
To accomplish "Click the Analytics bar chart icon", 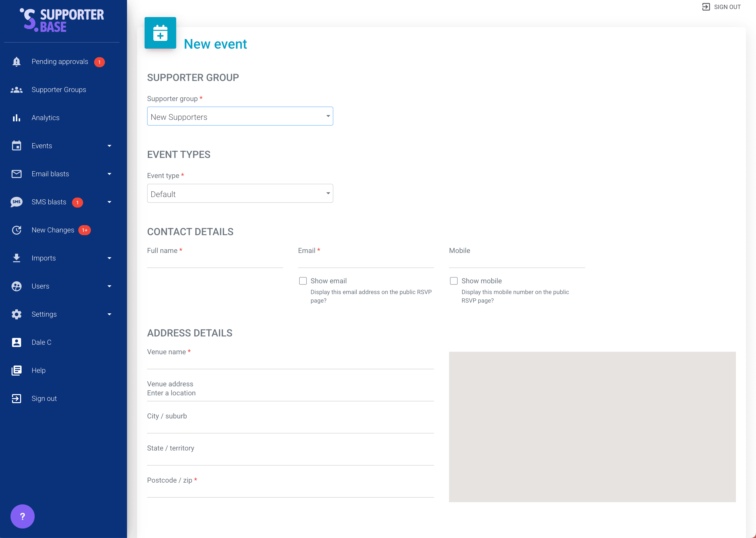I will tap(16, 118).
